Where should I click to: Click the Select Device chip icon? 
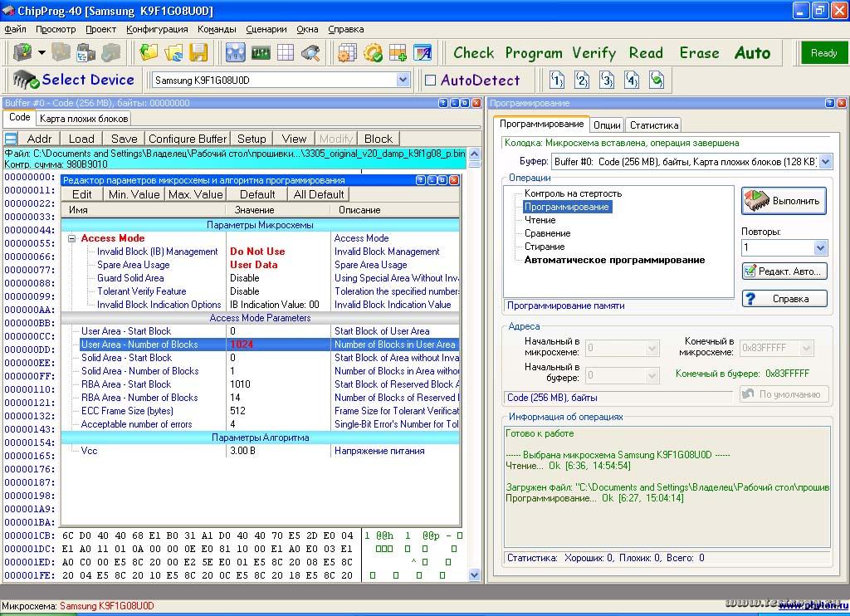(x=27, y=81)
